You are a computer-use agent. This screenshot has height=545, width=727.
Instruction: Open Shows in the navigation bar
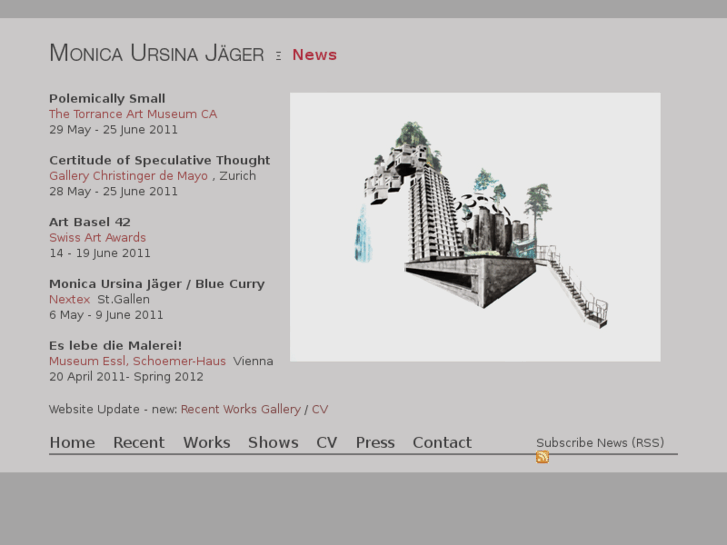273,442
